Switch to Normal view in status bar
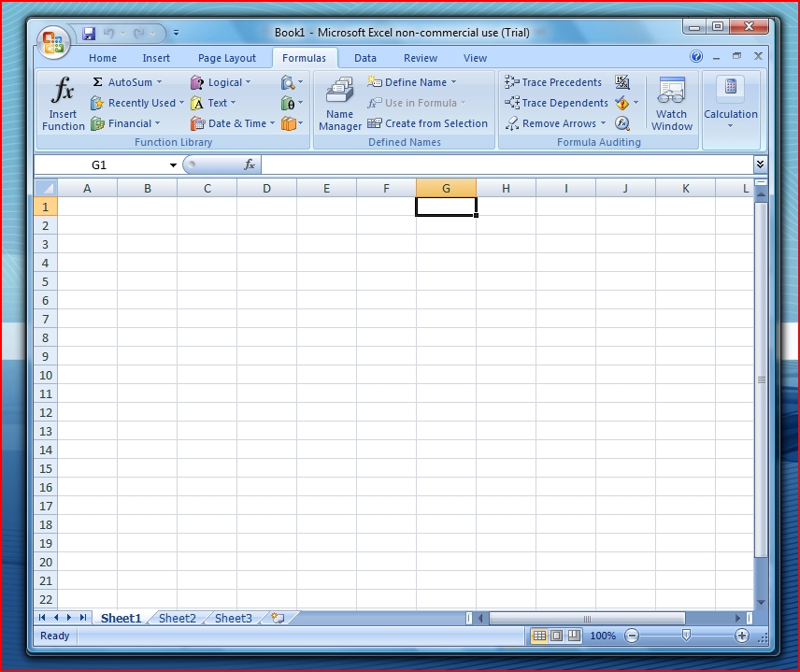Image resolution: width=800 pixels, height=672 pixels. [539, 636]
